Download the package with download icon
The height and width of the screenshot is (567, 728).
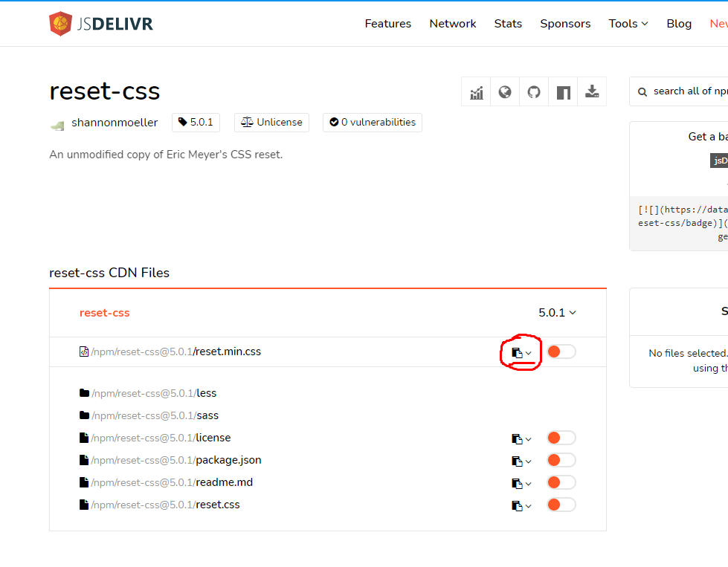pos(592,92)
